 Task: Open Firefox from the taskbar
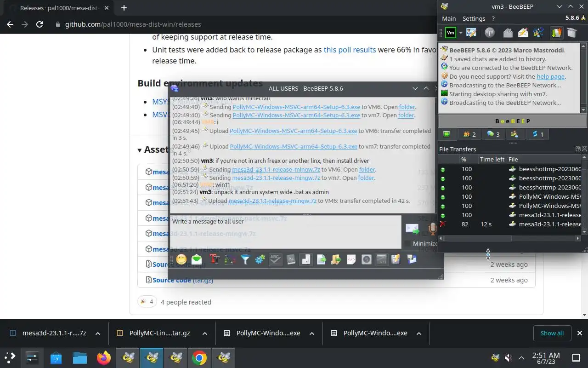click(x=104, y=358)
